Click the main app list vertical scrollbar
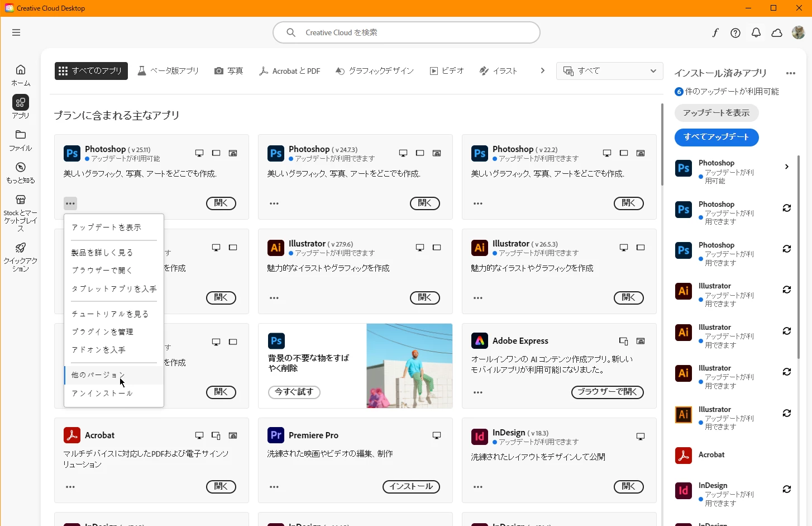This screenshot has height=526, width=812. point(662,144)
